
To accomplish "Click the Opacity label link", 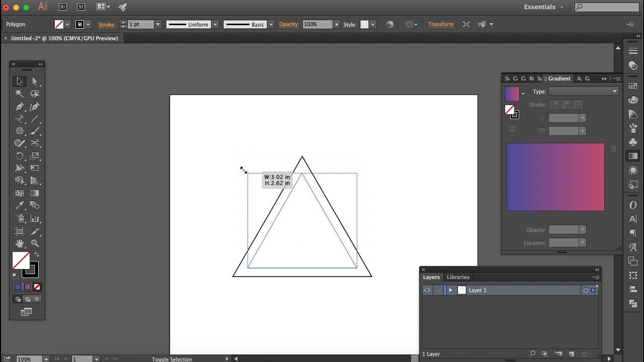I will tap(289, 24).
